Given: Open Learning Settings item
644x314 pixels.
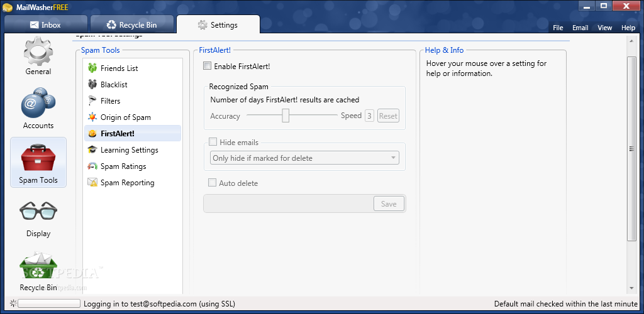Looking at the screenshot, I should pos(129,150).
